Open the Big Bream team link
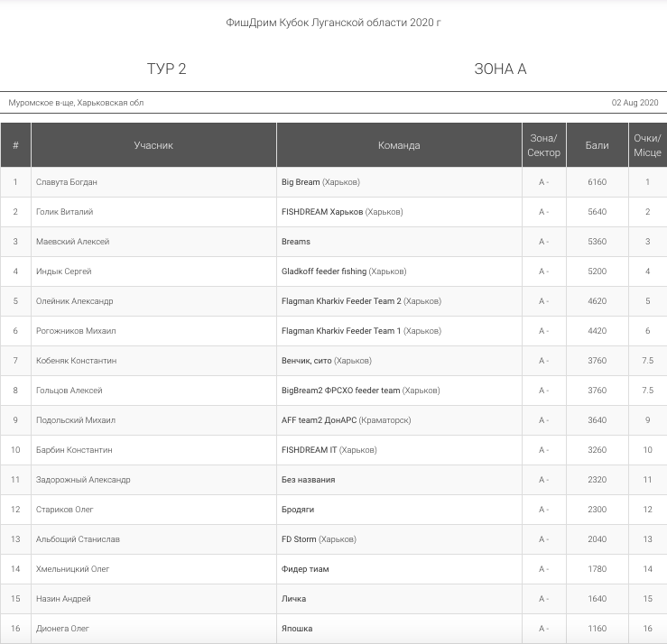 (x=301, y=182)
